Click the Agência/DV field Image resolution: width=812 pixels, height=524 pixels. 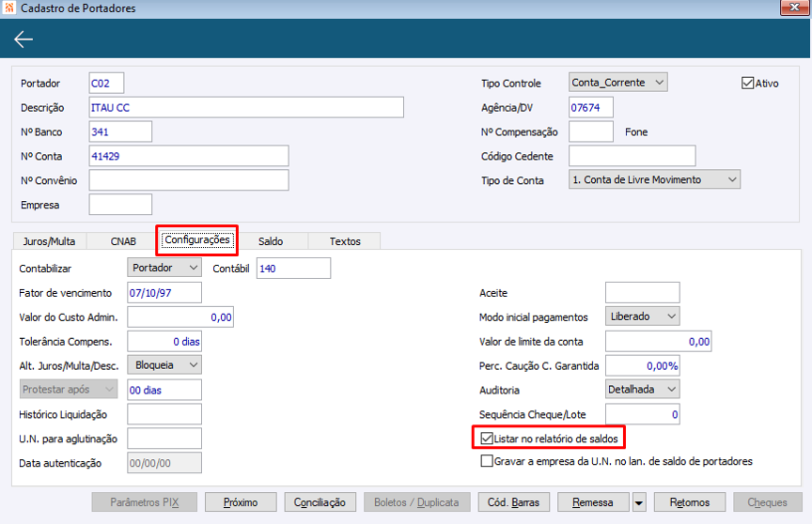pos(591,108)
